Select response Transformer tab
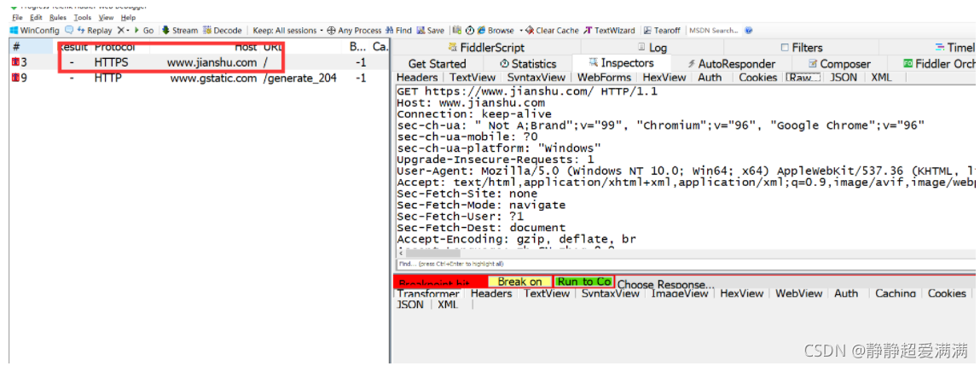The height and width of the screenshot is (366, 980). (428, 293)
